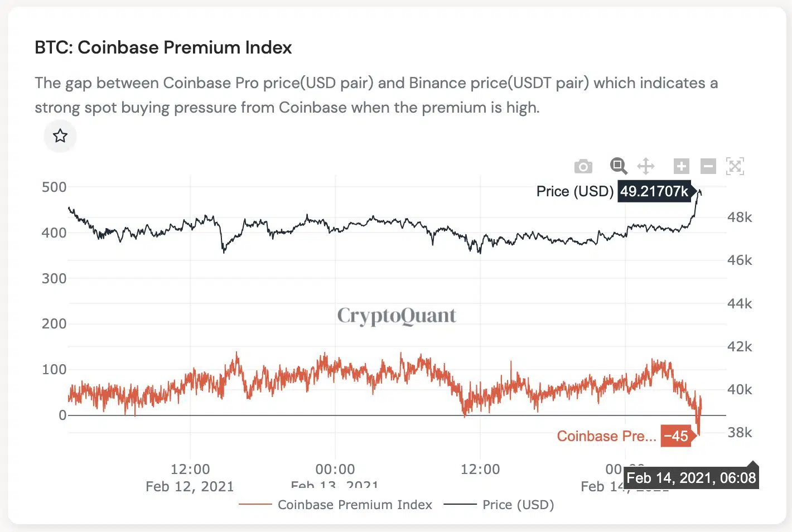Click the red -45 premium value label
This screenshot has width=792, height=532.
(676, 436)
